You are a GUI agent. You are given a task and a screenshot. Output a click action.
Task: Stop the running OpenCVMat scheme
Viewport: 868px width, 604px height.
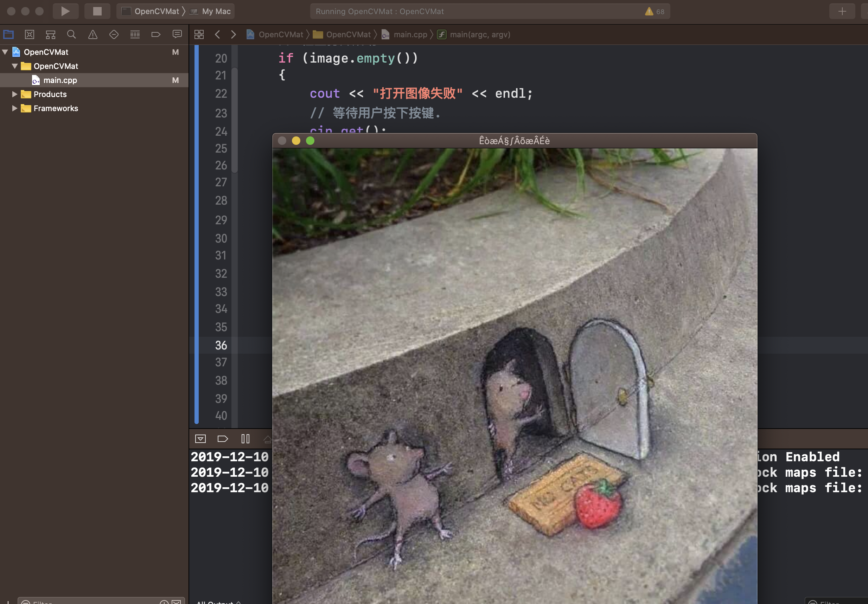[x=97, y=11]
